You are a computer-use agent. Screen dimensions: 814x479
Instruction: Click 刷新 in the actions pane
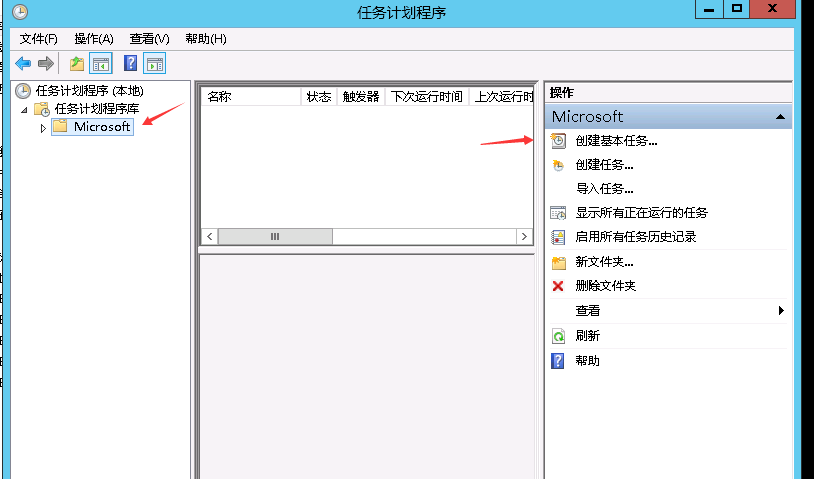587,336
